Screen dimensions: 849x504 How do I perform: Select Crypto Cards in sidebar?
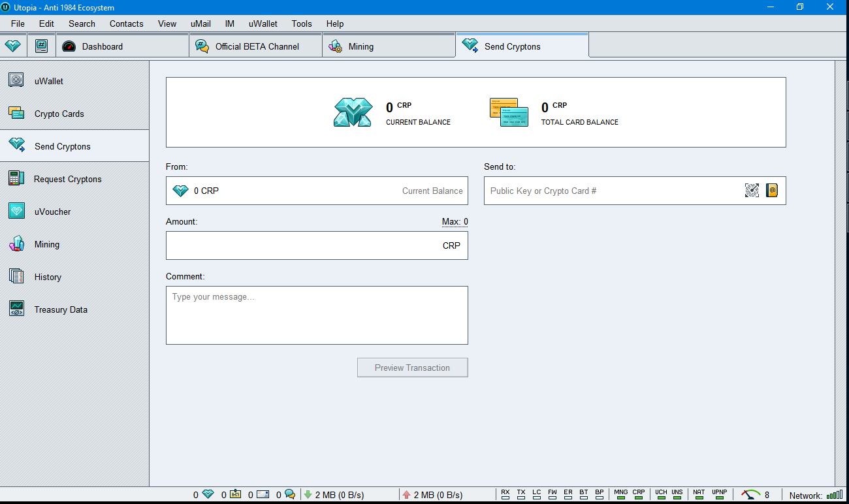(59, 114)
